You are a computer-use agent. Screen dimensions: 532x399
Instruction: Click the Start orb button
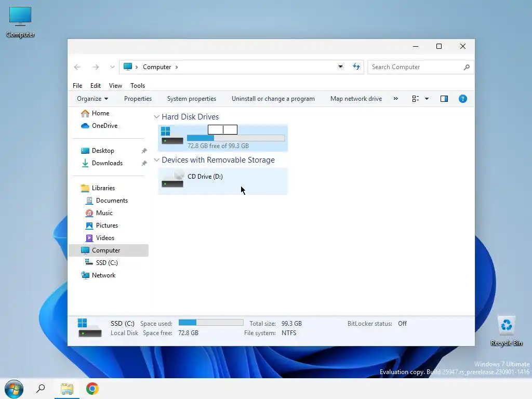pyautogui.click(x=14, y=389)
